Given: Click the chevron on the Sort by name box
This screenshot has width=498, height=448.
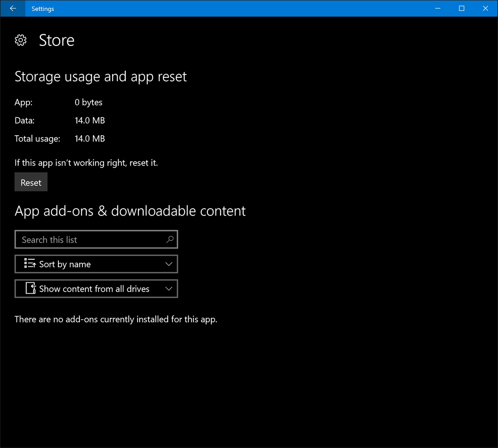Looking at the screenshot, I should coord(169,264).
